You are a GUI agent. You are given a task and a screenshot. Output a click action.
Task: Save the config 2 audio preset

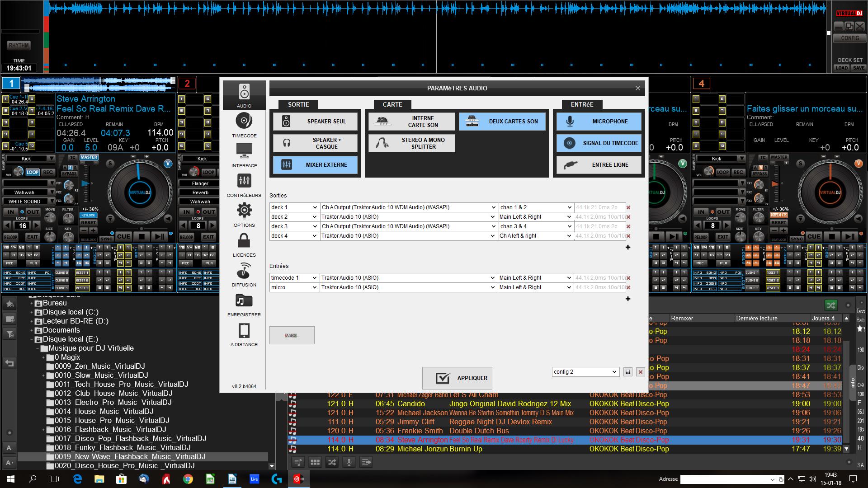[x=627, y=372]
